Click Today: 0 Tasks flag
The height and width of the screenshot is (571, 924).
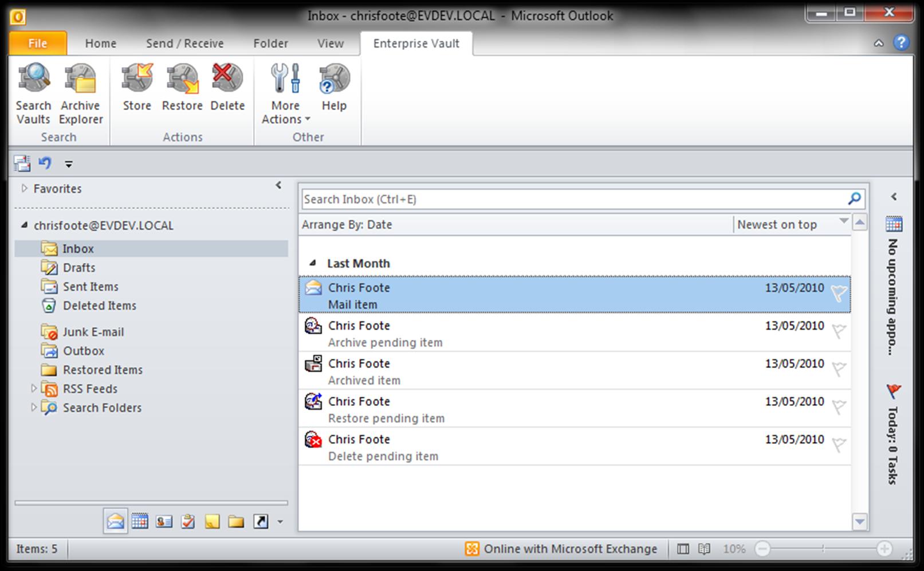[x=894, y=392]
